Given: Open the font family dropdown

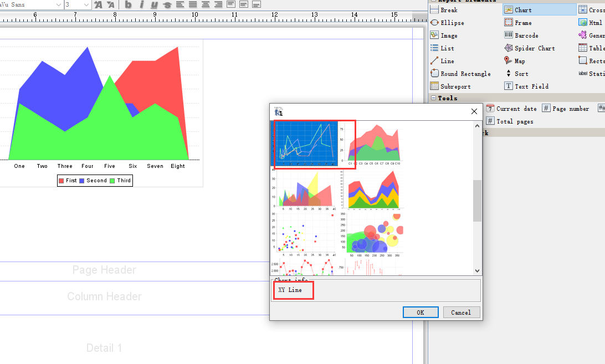Looking at the screenshot, I should [x=59, y=4].
